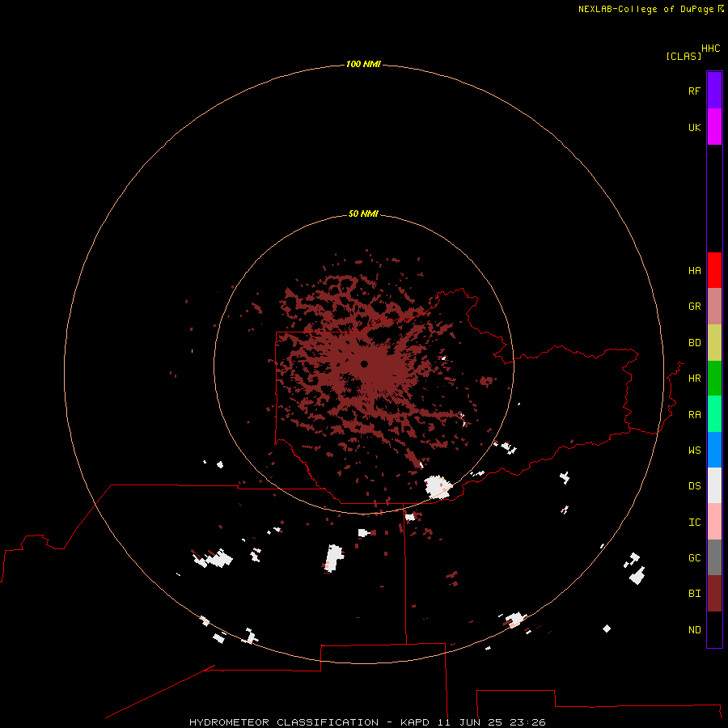Image resolution: width=728 pixels, height=728 pixels.
Task: Click the 50 NMI range ring label
Action: (x=363, y=214)
